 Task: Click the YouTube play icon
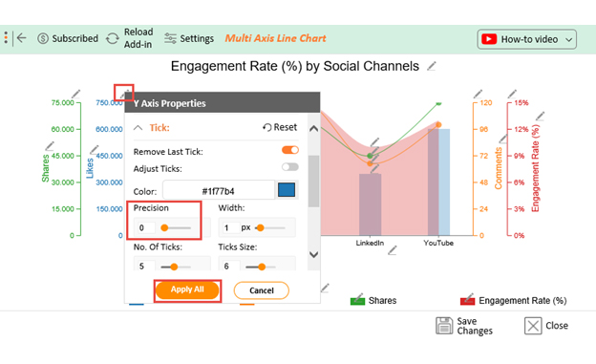(489, 39)
